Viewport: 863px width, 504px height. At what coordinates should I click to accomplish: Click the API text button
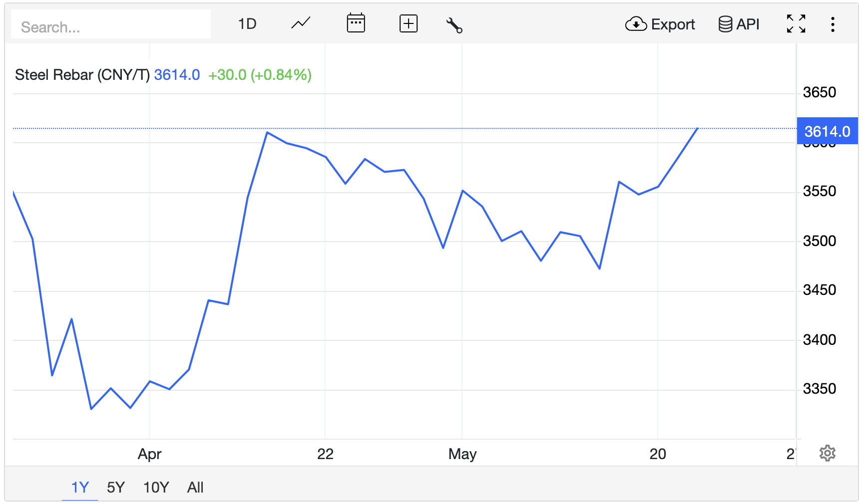coord(748,24)
